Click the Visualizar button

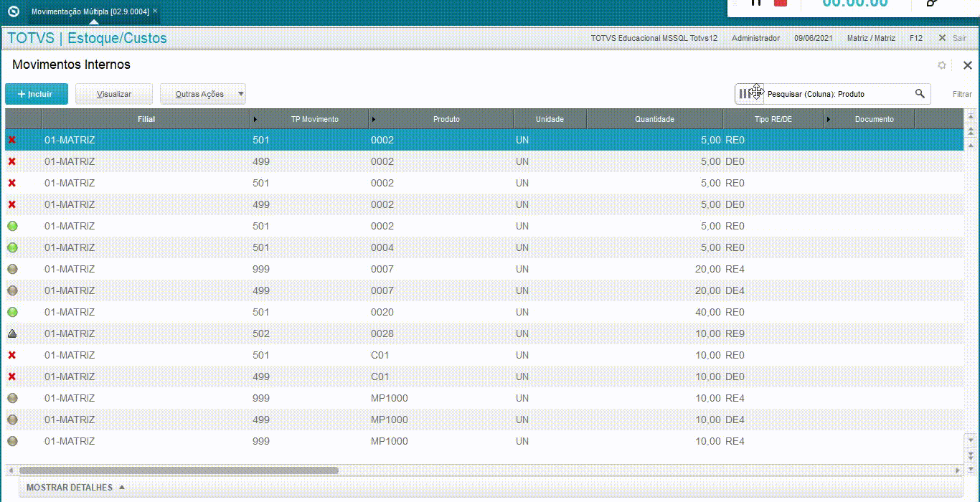(x=114, y=94)
